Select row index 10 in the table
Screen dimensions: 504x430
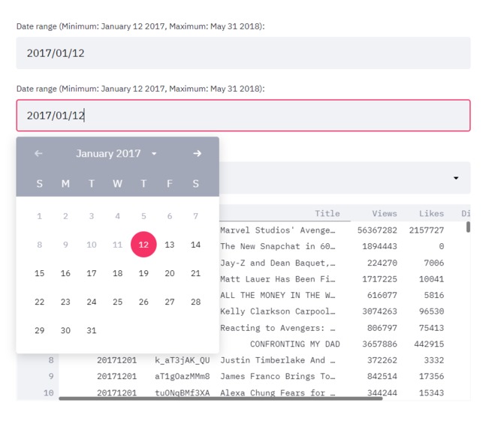click(49, 392)
